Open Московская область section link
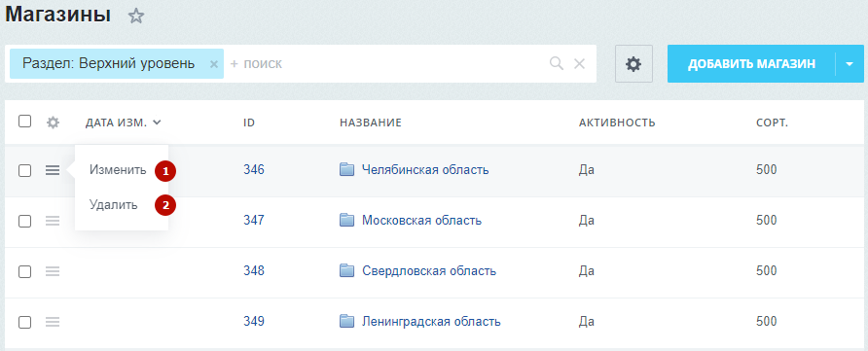This screenshot has height=351, width=868. pyautogui.click(x=421, y=221)
